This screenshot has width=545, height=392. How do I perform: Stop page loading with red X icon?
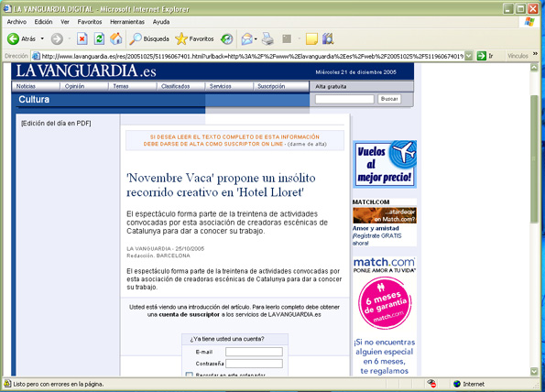click(82, 38)
